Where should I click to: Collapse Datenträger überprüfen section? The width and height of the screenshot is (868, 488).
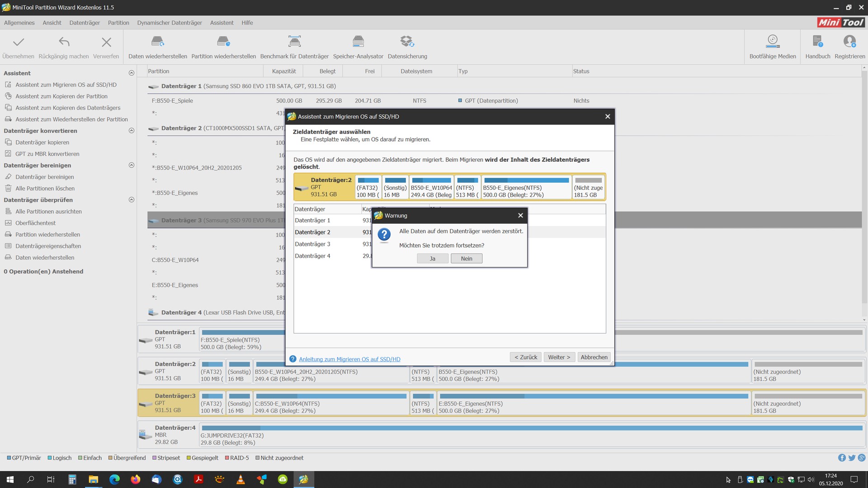click(x=132, y=200)
